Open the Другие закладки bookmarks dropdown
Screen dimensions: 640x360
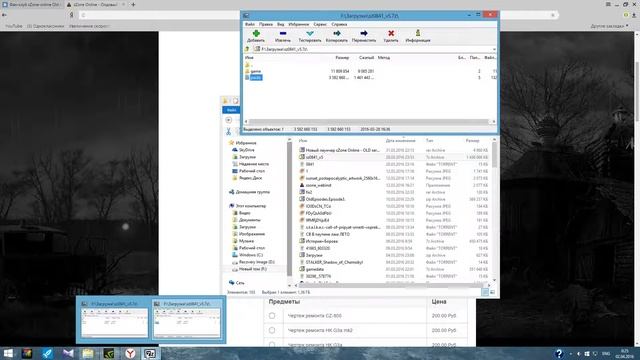pos(609,26)
